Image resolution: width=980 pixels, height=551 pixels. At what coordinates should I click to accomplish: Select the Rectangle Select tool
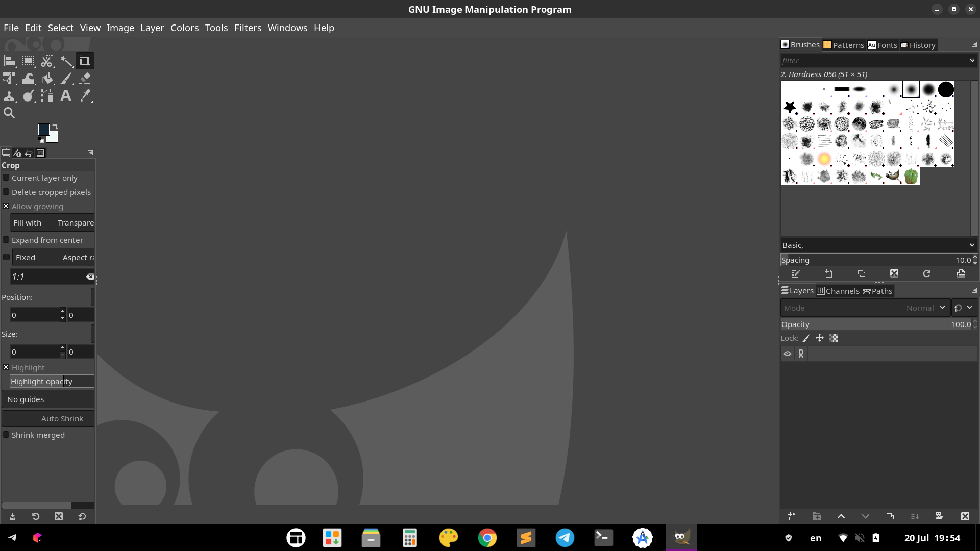28,61
